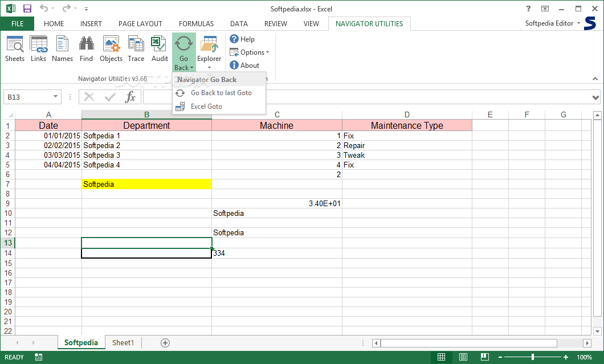This screenshot has height=364, width=604.
Task: Click the macro recording status bar icon
Action: click(x=39, y=357)
